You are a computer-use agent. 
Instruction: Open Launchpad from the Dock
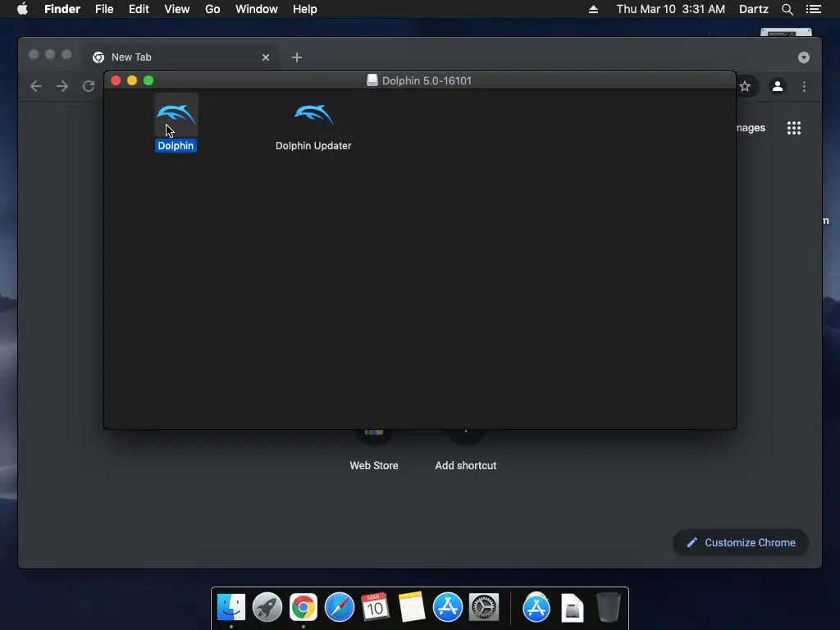(x=267, y=607)
